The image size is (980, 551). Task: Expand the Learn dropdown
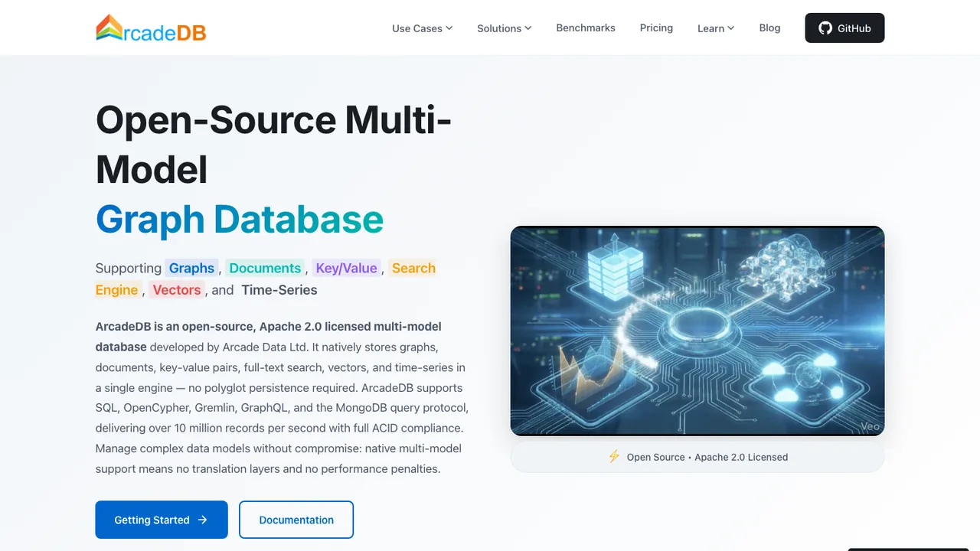(x=716, y=28)
